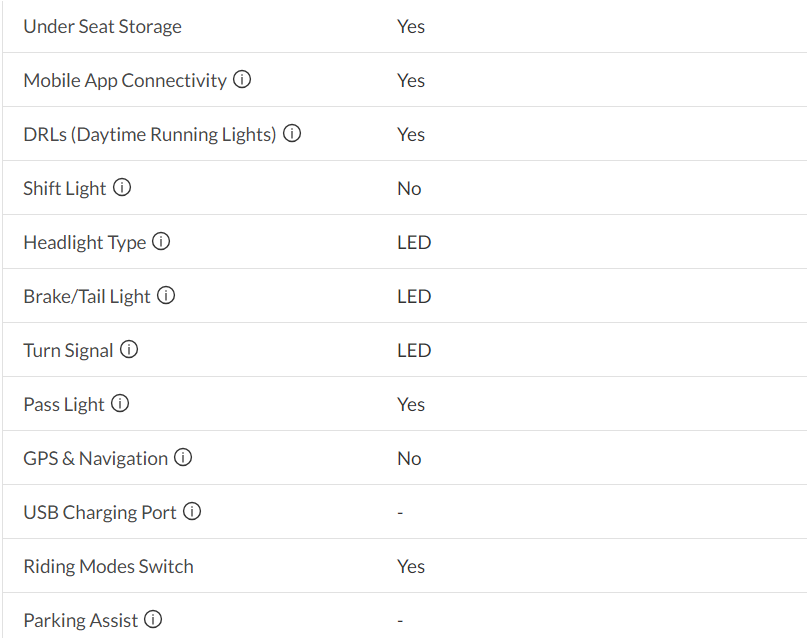Show the Shift Light info tooltip icon
The width and height of the screenshot is (807, 638).
pos(122,188)
